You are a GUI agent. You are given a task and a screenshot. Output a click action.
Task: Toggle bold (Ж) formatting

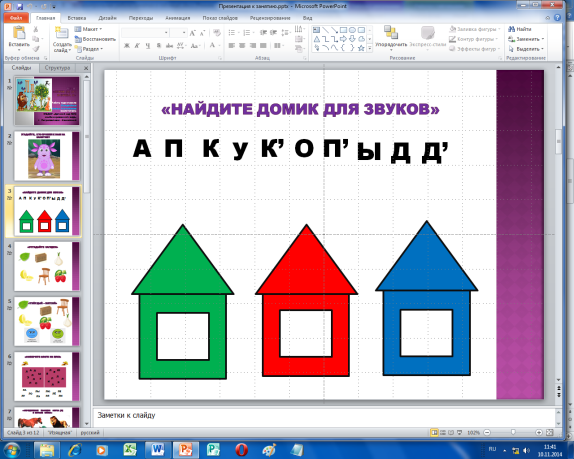127,46
